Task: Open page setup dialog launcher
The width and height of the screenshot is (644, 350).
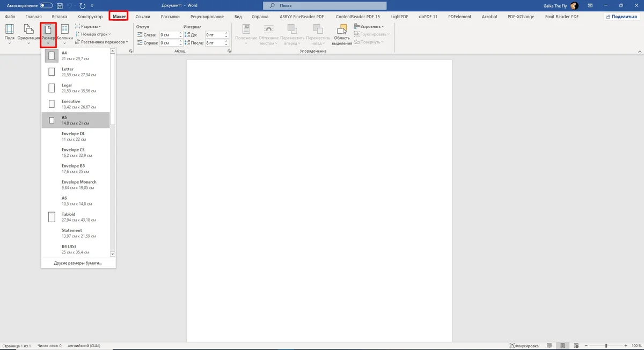Action: pos(131,51)
